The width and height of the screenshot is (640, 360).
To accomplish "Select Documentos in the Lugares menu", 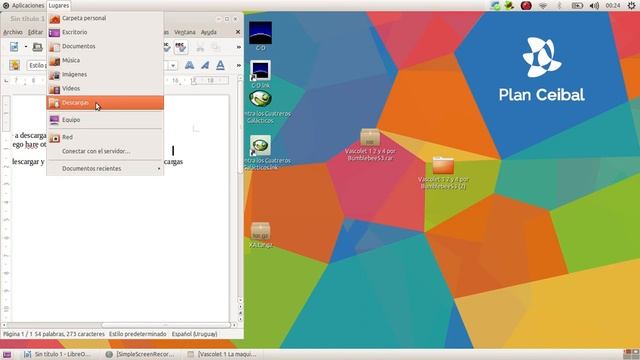I will [x=105, y=47].
